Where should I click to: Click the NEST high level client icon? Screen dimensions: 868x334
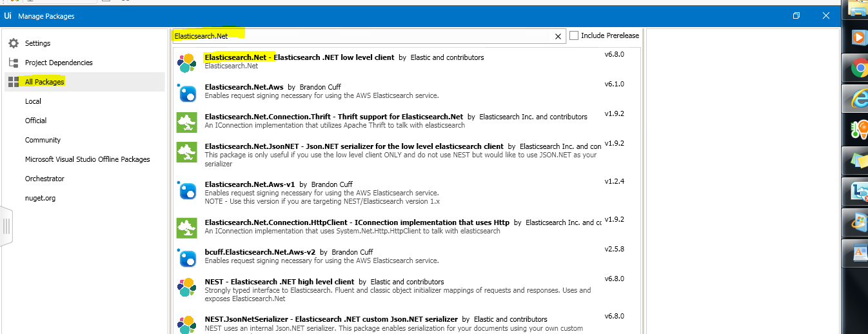click(x=187, y=288)
